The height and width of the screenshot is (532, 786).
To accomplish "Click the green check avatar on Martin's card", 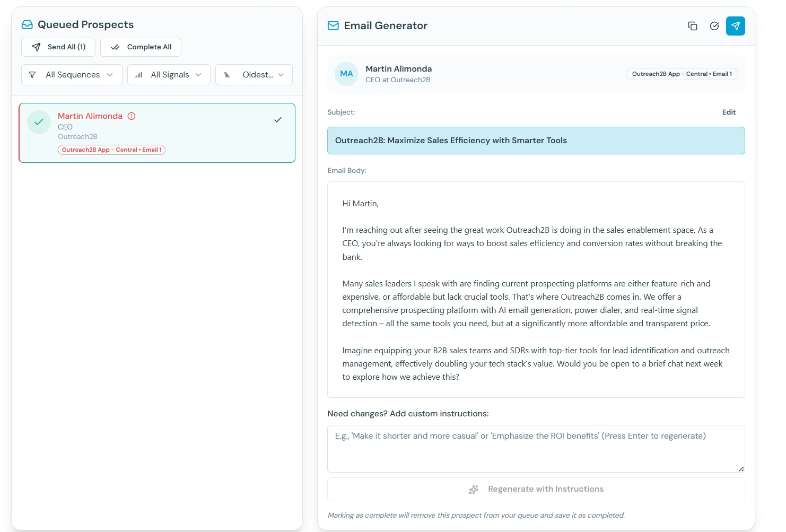I will [x=39, y=122].
